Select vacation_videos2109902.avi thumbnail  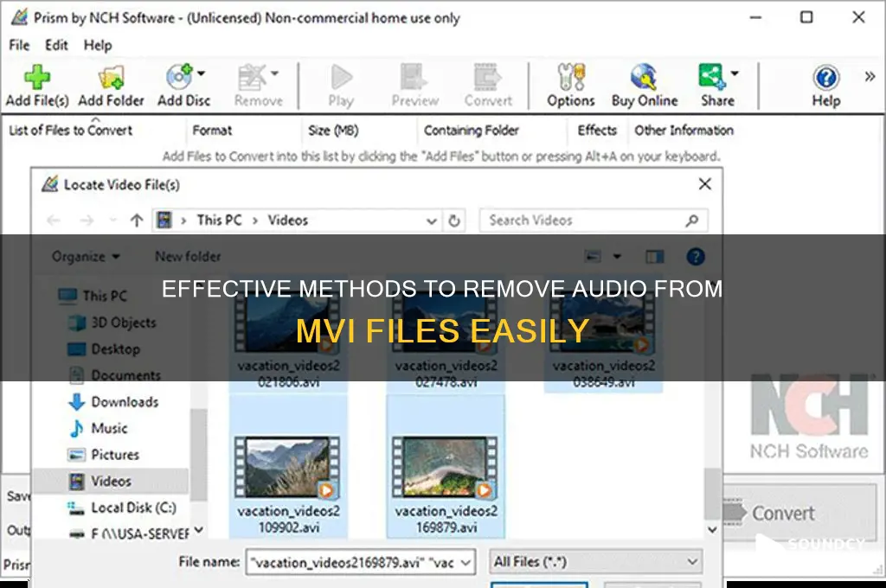point(288,467)
